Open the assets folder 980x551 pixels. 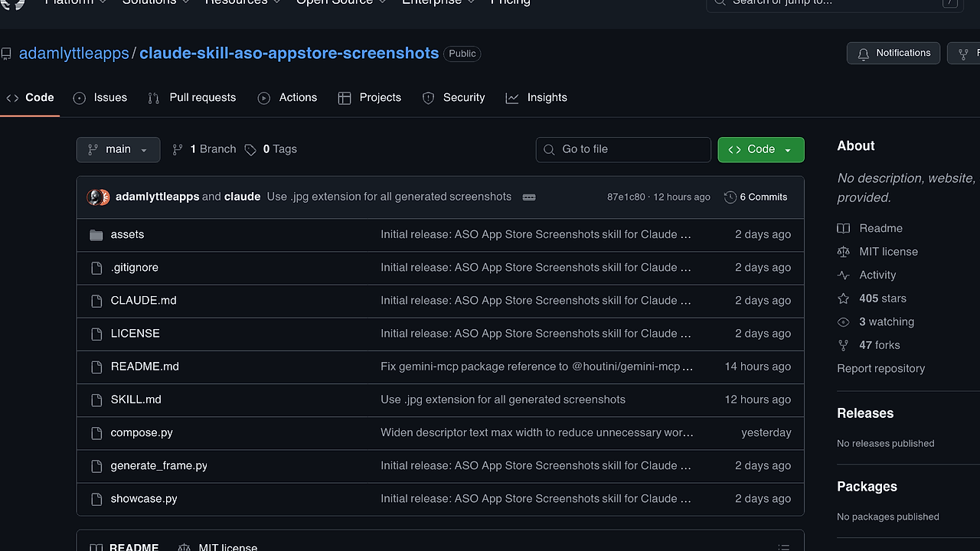click(x=127, y=234)
